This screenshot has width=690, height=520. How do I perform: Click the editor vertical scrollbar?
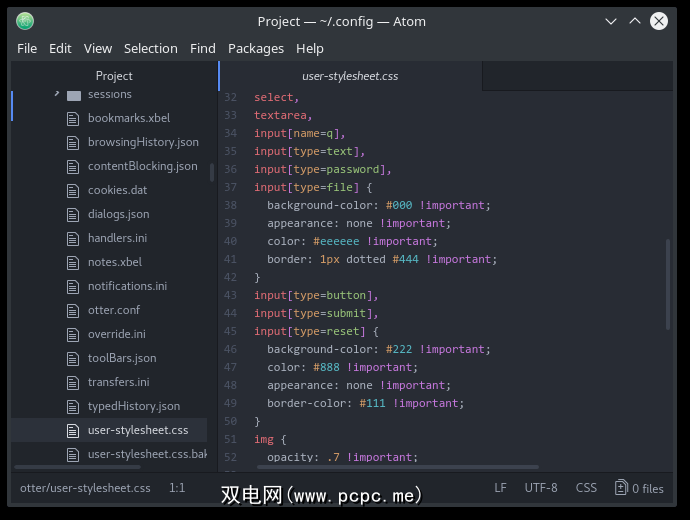pyautogui.click(x=668, y=283)
